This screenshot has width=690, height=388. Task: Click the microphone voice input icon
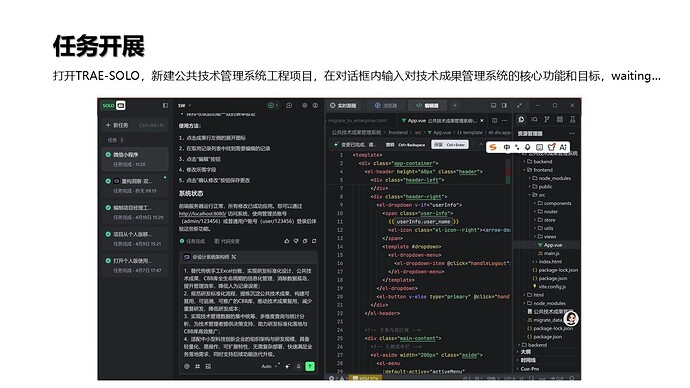pyautogui.click(x=298, y=366)
